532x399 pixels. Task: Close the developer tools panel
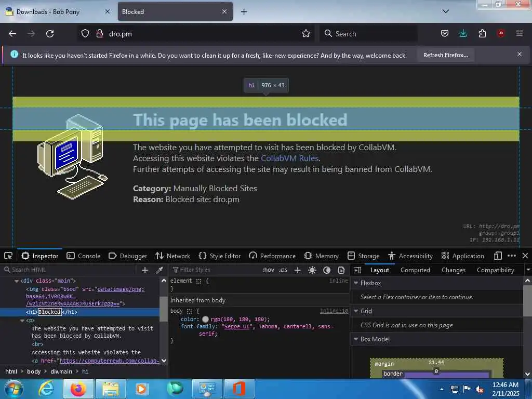tap(525, 256)
